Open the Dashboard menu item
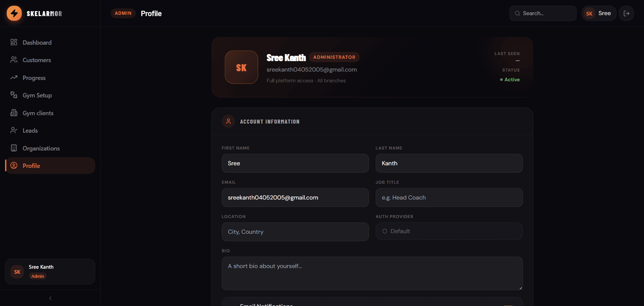The width and height of the screenshot is (644, 306). pyautogui.click(x=50, y=42)
